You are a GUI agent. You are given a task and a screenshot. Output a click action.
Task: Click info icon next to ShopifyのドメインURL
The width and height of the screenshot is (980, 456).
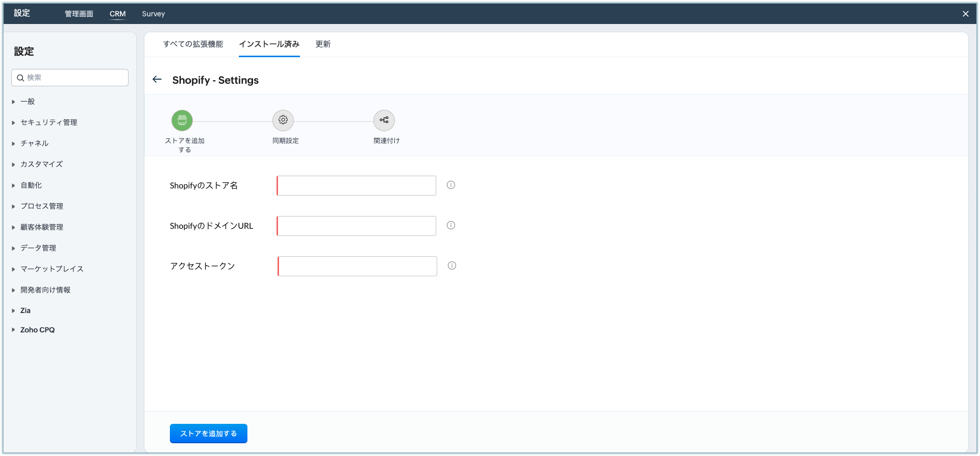pyautogui.click(x=451, y=226)
